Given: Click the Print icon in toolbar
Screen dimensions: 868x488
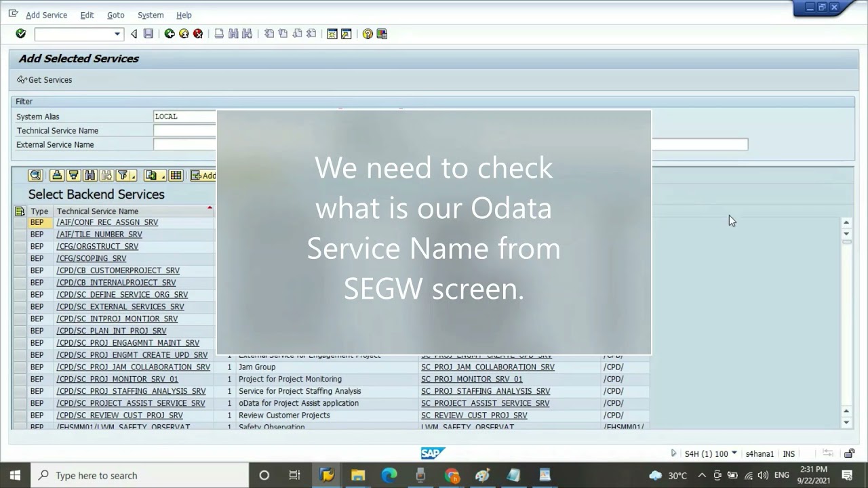Looking at the screenshot, I should pyautogui.click(x=219, y=34).
